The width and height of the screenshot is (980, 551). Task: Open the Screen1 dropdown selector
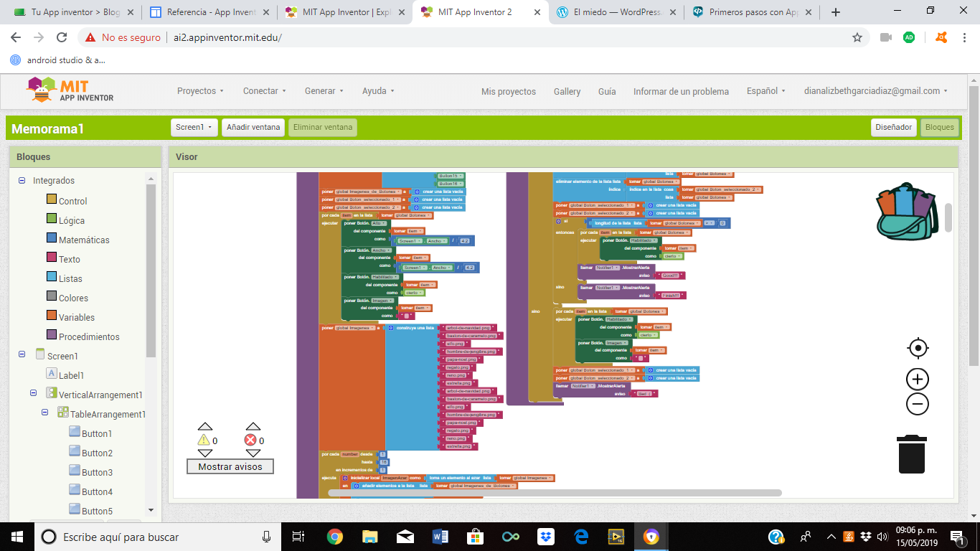(x=194, y=127)
